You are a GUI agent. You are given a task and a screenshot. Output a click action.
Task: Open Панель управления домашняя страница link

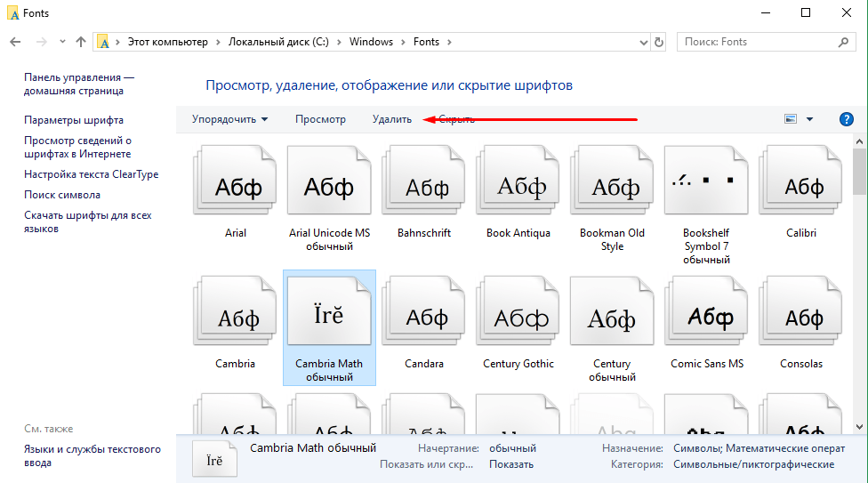pos(79,85)
